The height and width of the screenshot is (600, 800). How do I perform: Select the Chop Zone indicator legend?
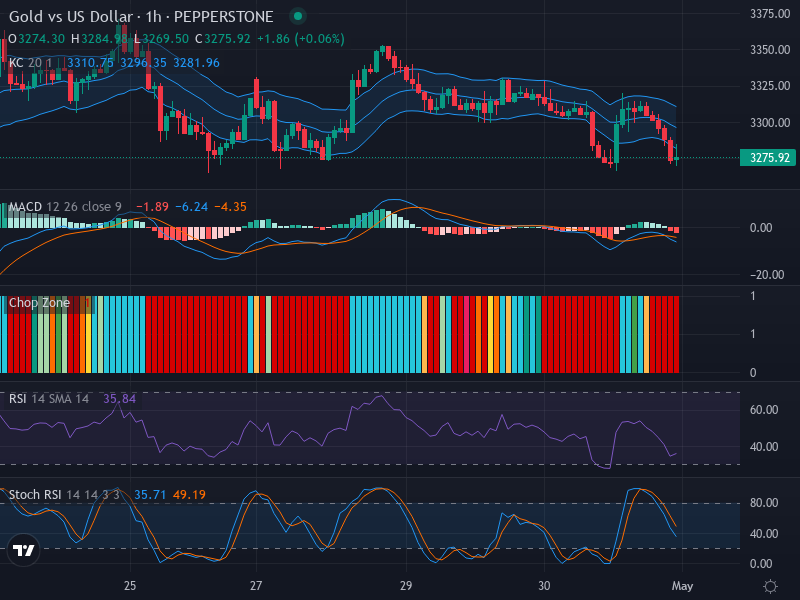[x=39, y=303]
